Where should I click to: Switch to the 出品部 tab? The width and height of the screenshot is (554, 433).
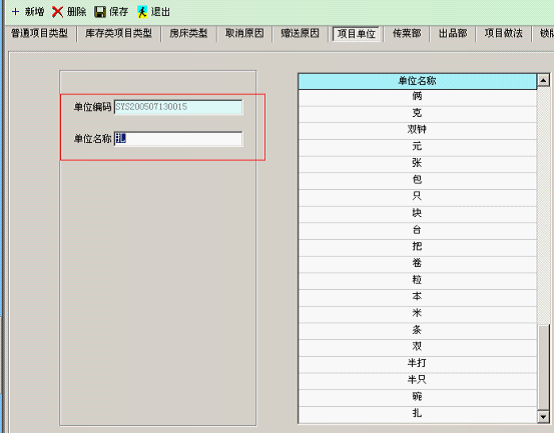453,33
